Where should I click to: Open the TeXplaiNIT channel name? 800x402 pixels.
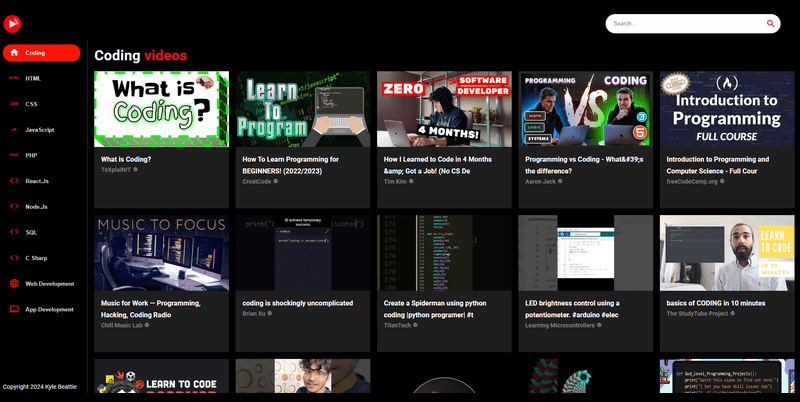(116, 169)
